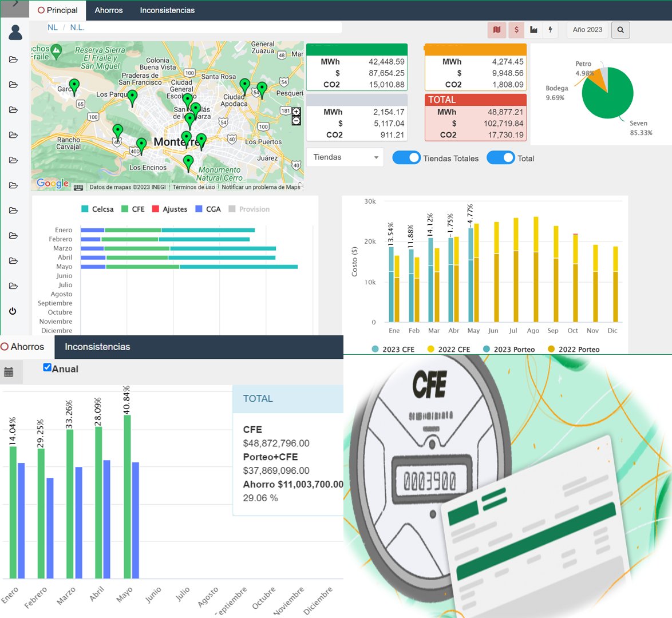Click the map view icon button
Image resolution: width=672 pixels, height=618 pixels.
(x=496, y=30)
